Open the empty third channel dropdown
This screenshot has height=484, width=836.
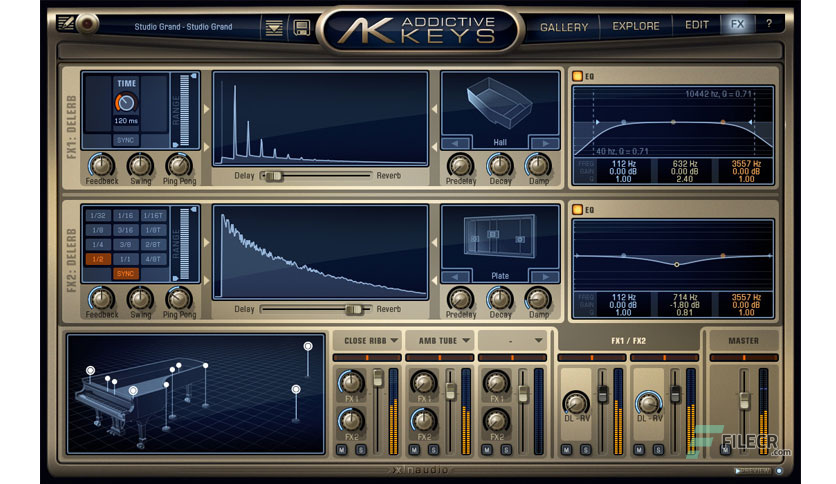pyautogui.click(x=512, y=340)
